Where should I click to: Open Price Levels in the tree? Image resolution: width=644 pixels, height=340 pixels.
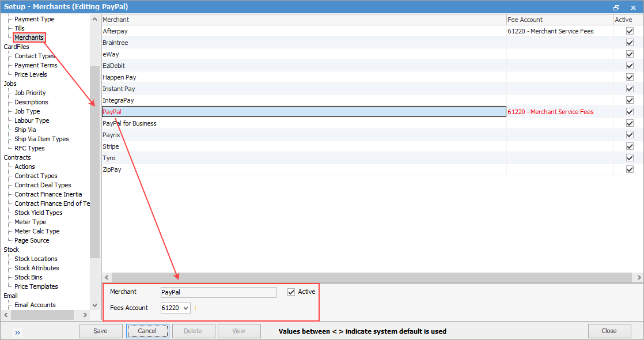coord(31,74)
